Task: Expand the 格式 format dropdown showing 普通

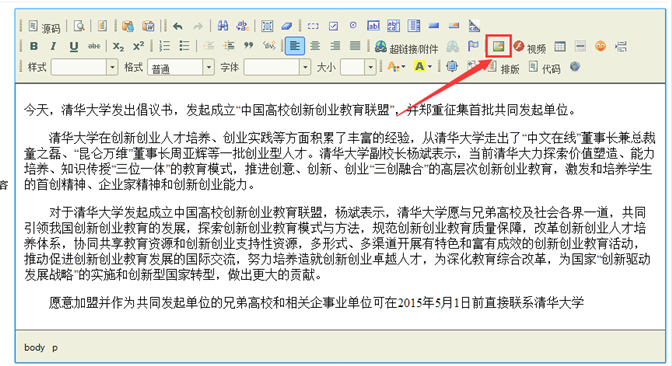Action: click(x=180, y=67)
